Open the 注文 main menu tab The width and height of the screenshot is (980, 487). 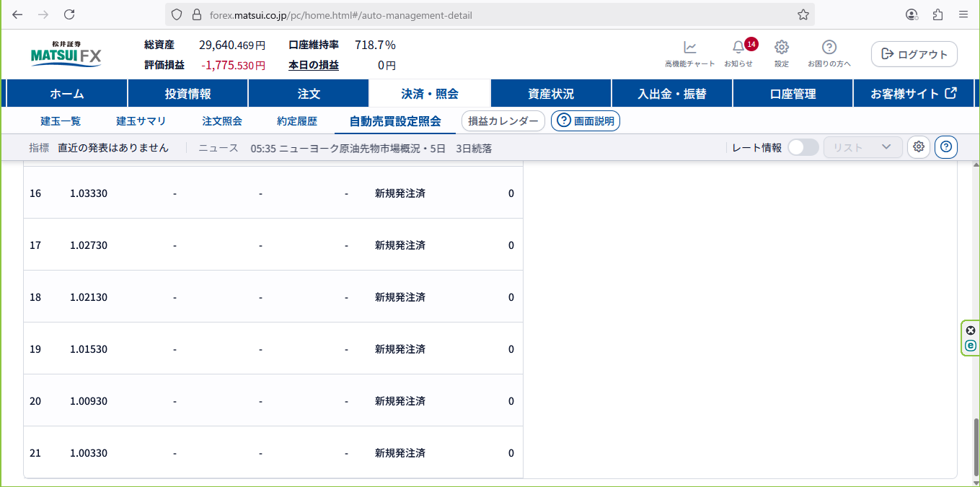(x=309, y=93)
